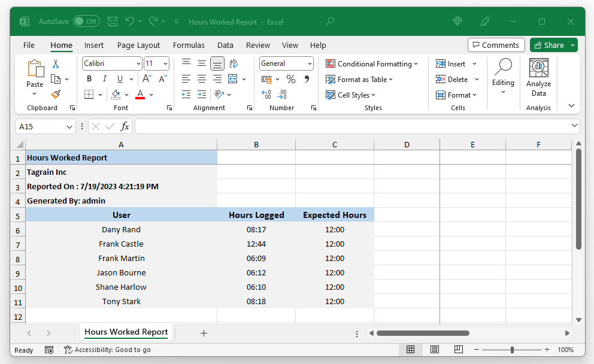Image resolution: width=594 pixels, height=364 pixels.
Task: Click Insert Function fx icon
Action: click(125, 126)
